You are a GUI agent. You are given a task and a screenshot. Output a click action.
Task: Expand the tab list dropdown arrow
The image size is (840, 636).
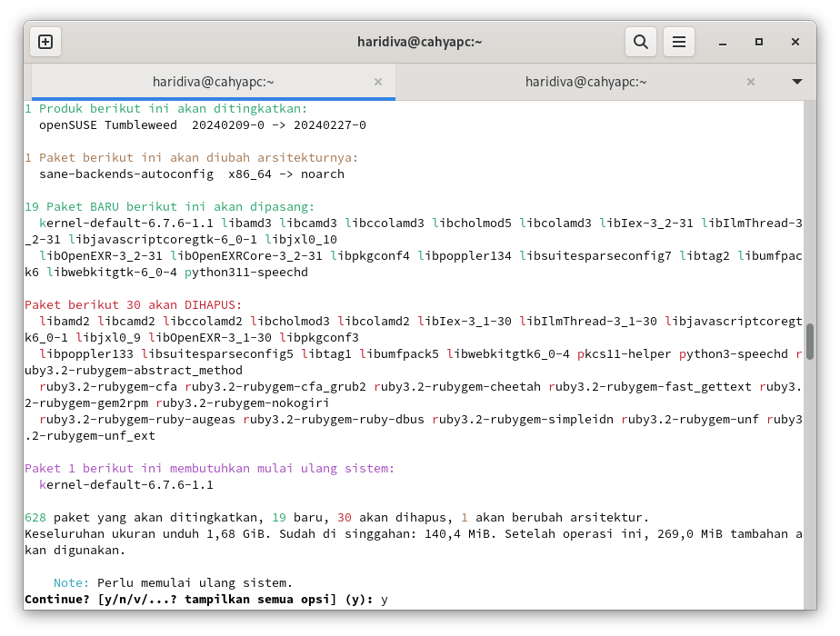click(x=797, y=82)
